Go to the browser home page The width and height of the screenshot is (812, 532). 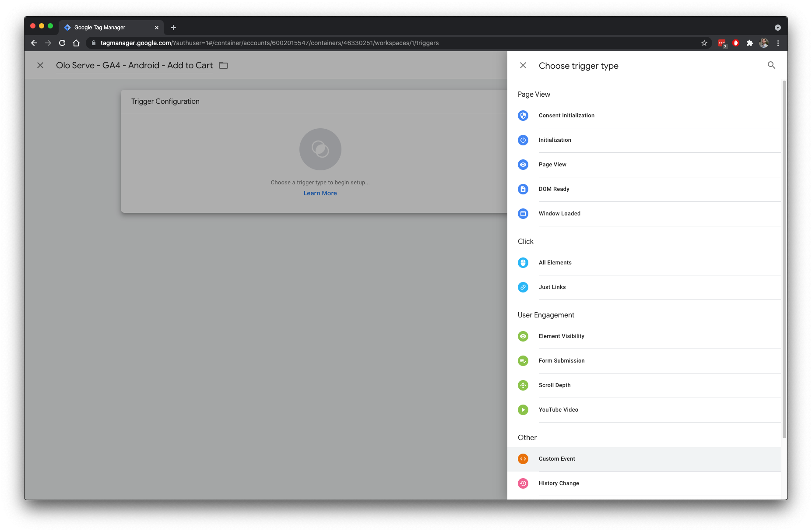coord(76,43)
